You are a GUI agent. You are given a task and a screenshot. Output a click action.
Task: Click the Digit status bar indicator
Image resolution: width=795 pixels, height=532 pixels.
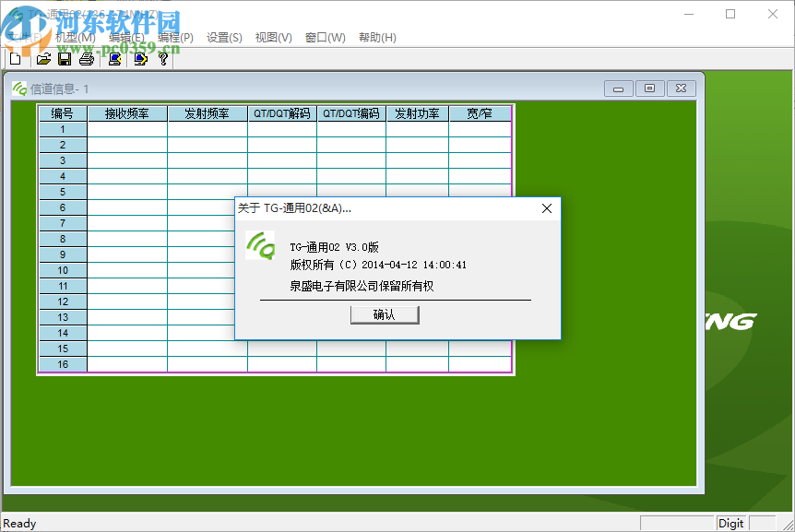[730, 524]
